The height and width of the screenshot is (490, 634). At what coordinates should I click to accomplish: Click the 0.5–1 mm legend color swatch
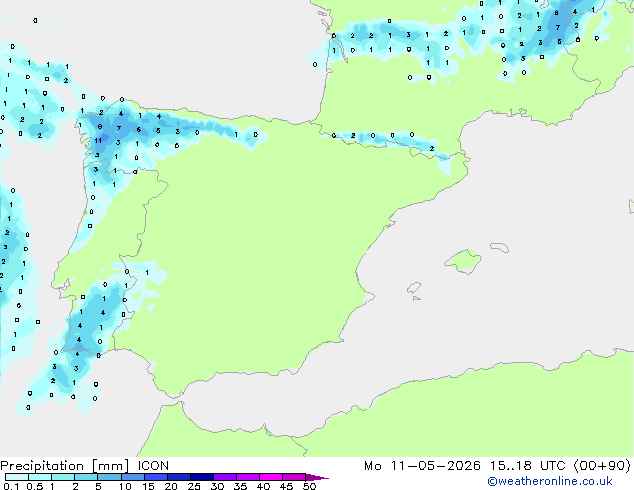click(40, 477)
